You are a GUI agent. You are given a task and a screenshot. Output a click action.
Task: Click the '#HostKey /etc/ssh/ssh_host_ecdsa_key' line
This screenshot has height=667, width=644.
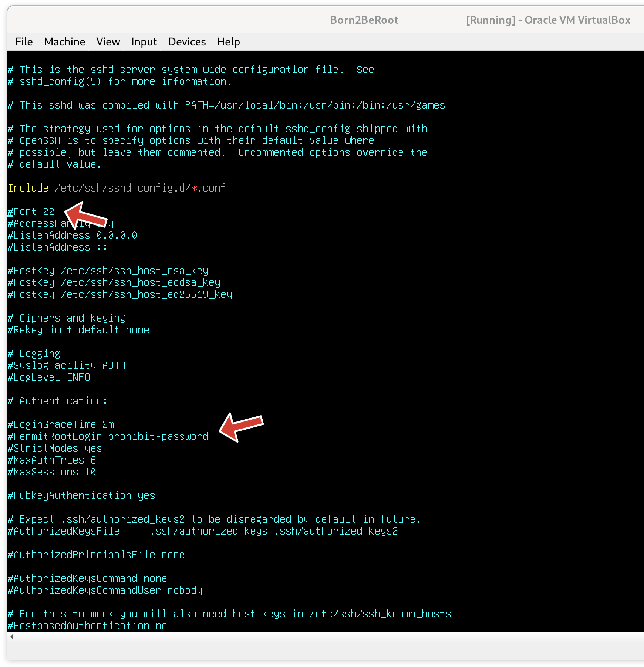click(114, 282)
